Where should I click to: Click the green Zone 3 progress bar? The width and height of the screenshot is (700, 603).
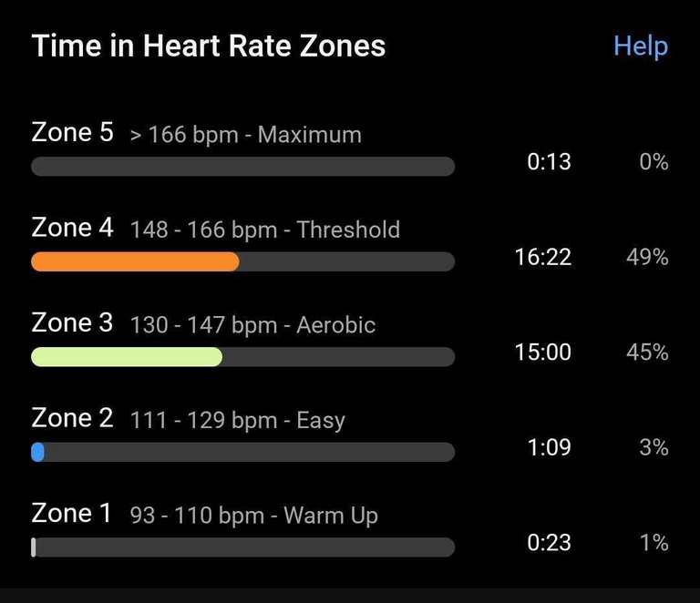pyautogui.click(x=127, y=357)
